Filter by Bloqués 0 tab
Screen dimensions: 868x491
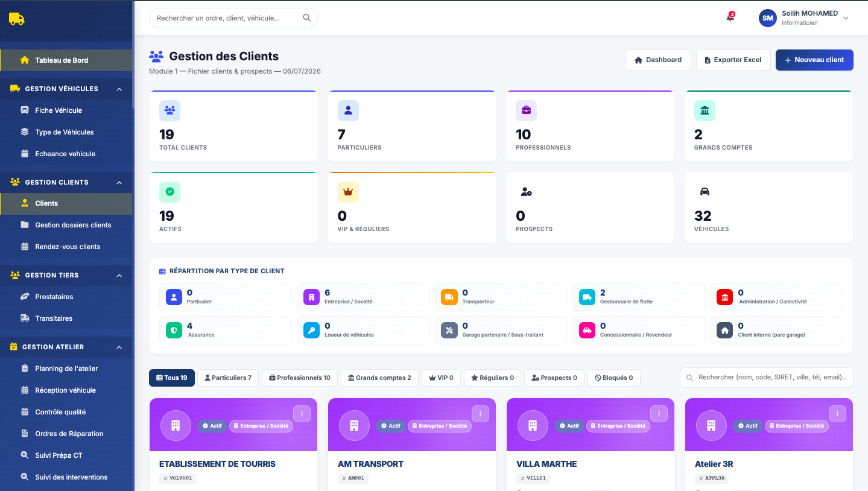point(614,378)
